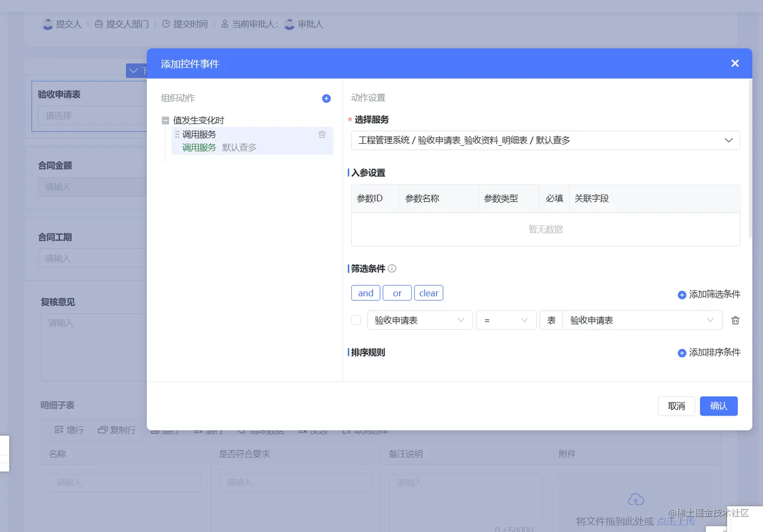
Task: Add a new action with 组织动作 plus icon
Action: (x=326, y=98)
